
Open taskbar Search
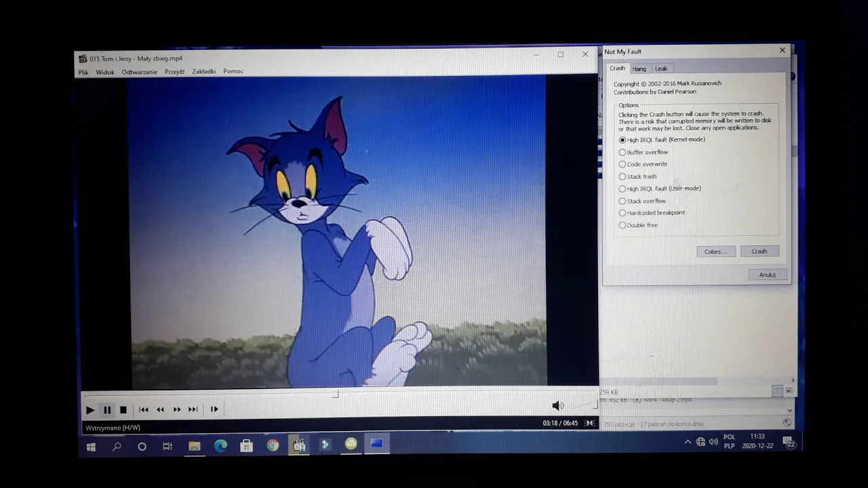click(x=117, y=447)
